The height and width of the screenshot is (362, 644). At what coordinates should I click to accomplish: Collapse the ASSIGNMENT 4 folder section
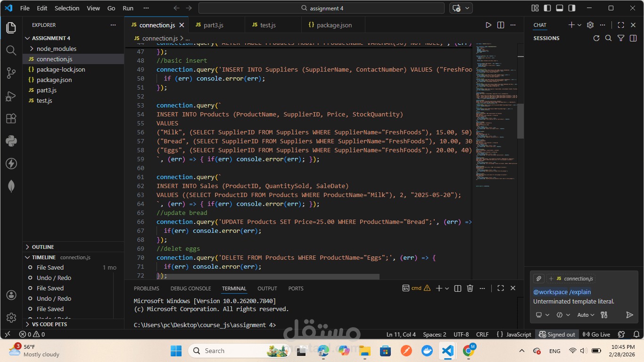(x=27, y=38)
